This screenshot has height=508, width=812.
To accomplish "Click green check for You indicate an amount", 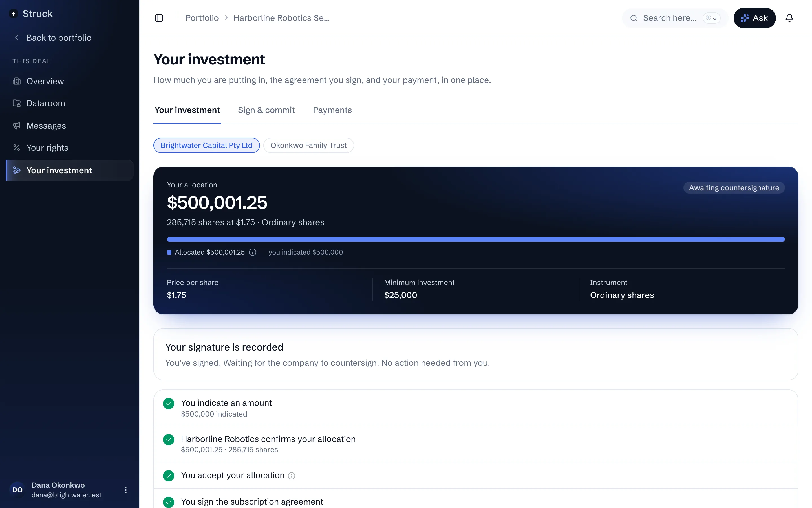I will pyautogui.click(x=168, y=404).
